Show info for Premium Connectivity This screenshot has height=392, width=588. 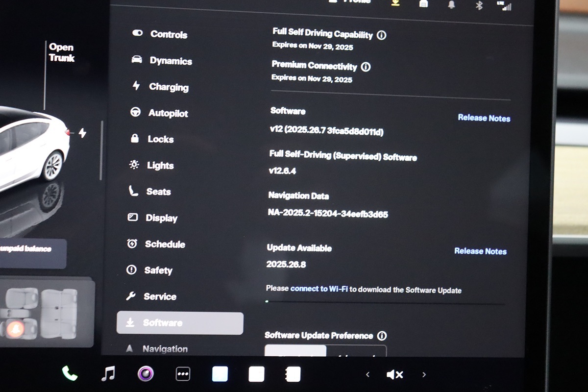(366, 67)
